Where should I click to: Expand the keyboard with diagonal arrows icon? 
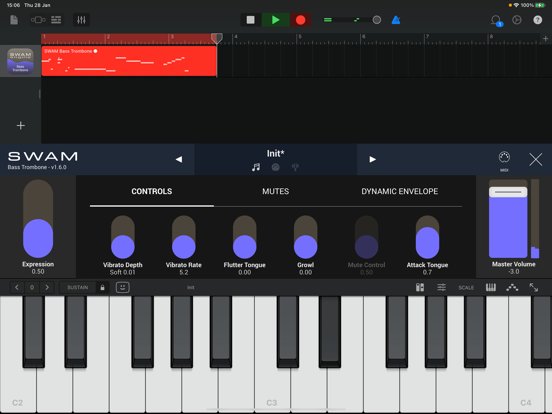click(x=534, y=287)
